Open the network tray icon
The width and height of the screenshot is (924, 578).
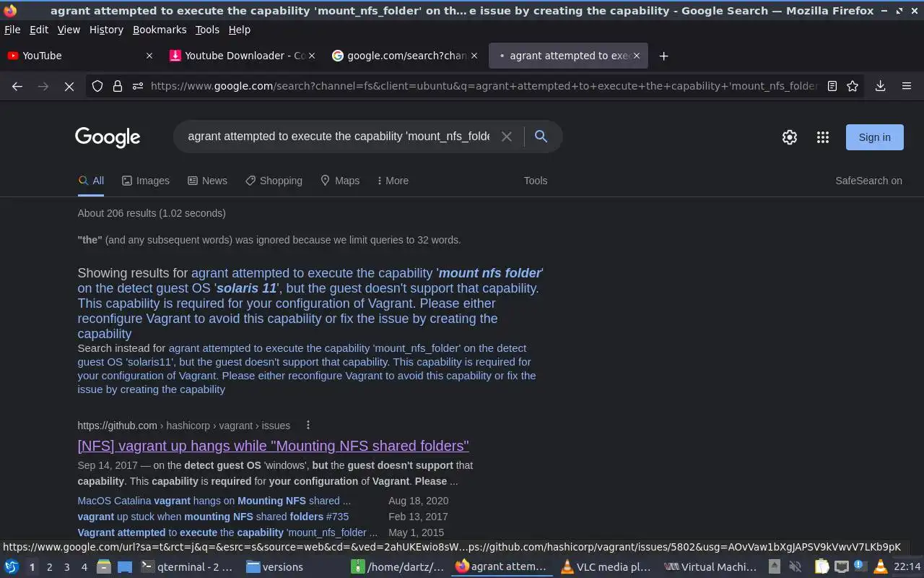[x=841, y=567]
